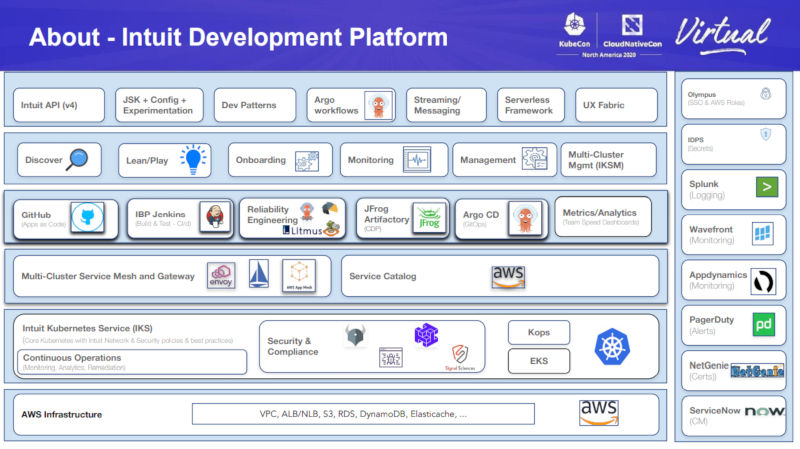Click the settings gear icon next to Management
Viewport: 800px width, 449px height.
534,159
